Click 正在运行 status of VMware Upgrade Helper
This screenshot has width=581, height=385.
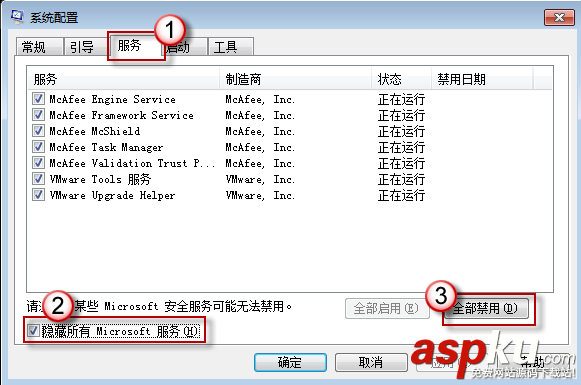tap(401, 195)
